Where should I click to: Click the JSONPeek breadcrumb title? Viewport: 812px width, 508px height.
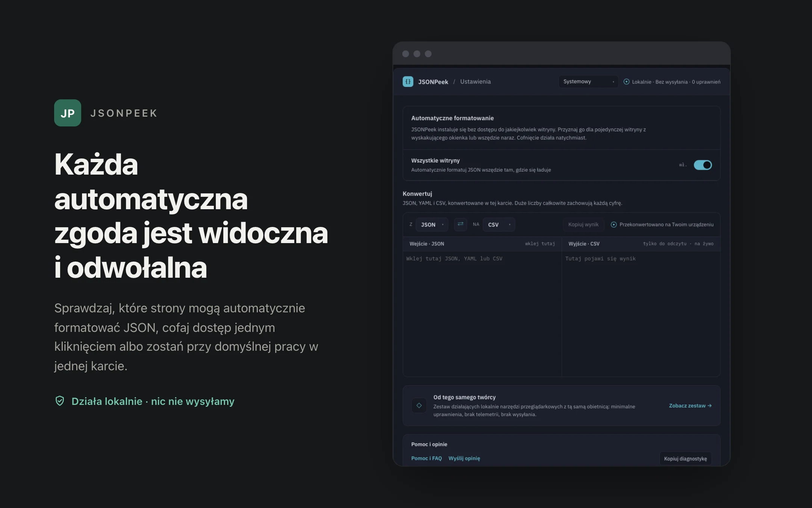(x=433, y=82)
